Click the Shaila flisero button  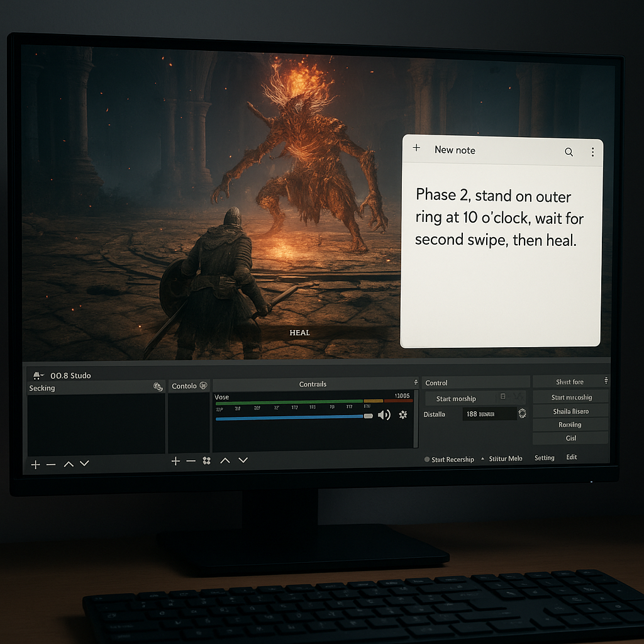570,411
